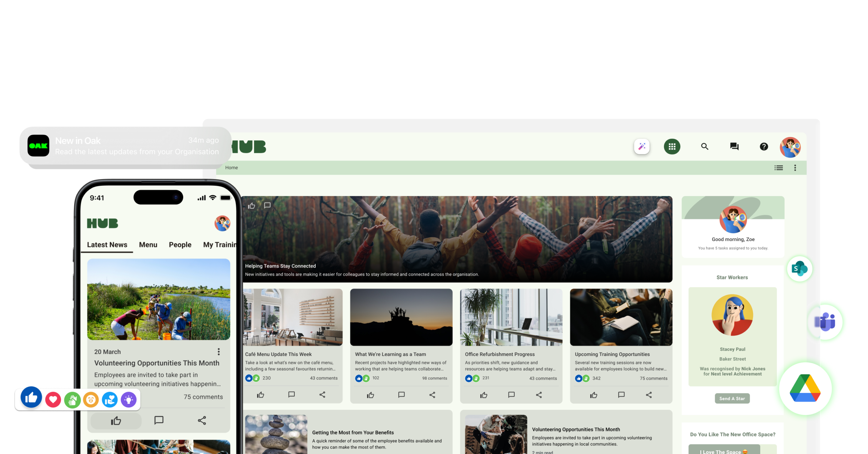868x454 pixels.
Task: Click the Home breadcrumb link
Action: (232, 168)
